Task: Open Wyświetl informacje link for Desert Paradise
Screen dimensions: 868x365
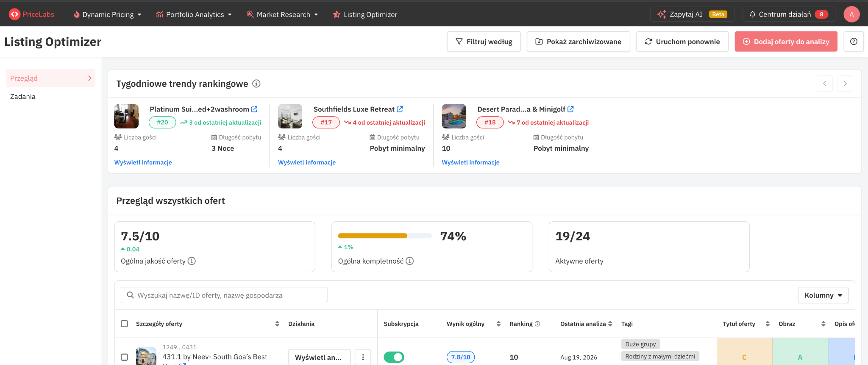Action: click(x=470, y=162)
